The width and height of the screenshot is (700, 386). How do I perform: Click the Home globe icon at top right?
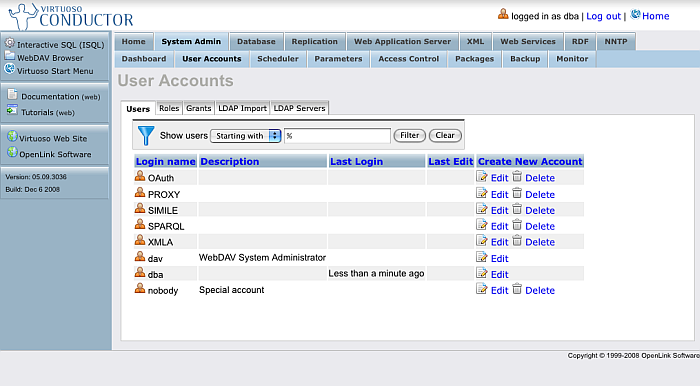[x=635, y=15]
